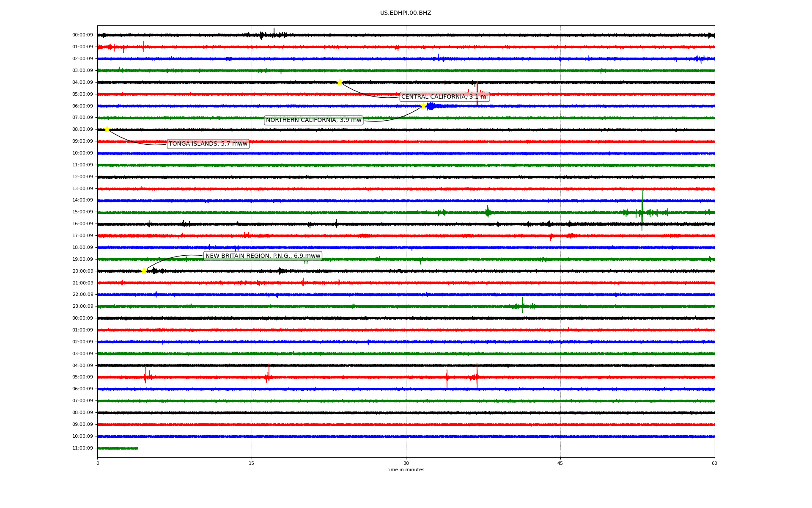The width and height of the screenshot is (812, 508).
Task: Click the 45 tick label on the x-axis
Action: point(560,463)
